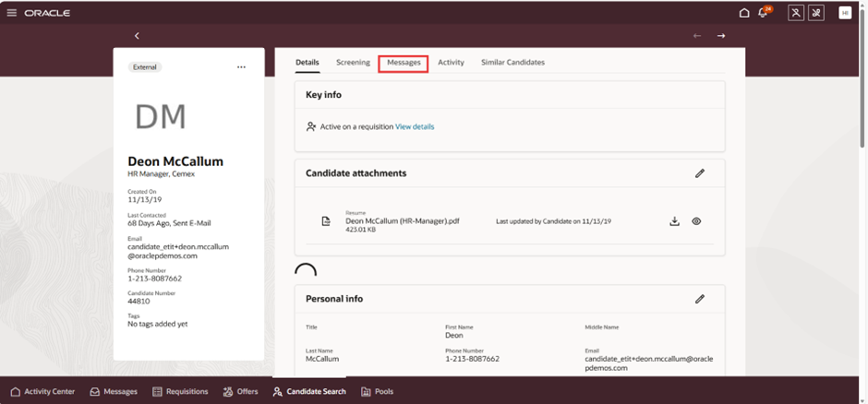The width and height of the screenshot is (868, 404).
Task: Go back with the left chevron
Action: click(137, 35)
